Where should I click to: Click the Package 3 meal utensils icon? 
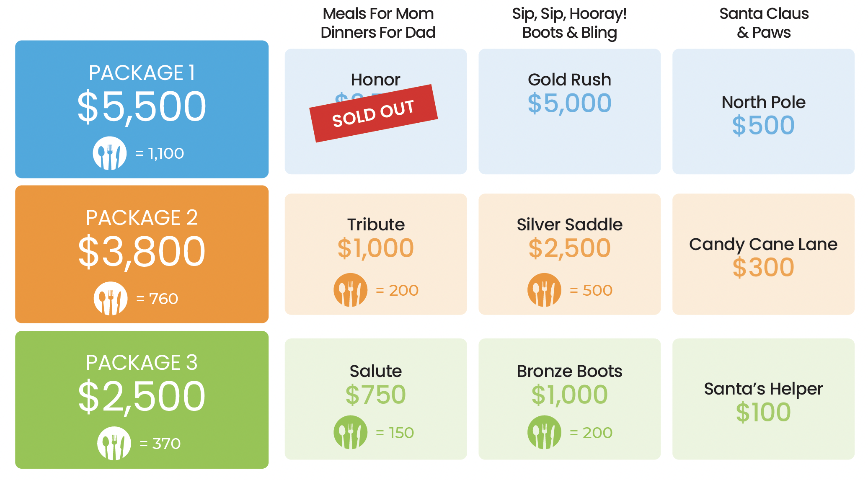114,443
